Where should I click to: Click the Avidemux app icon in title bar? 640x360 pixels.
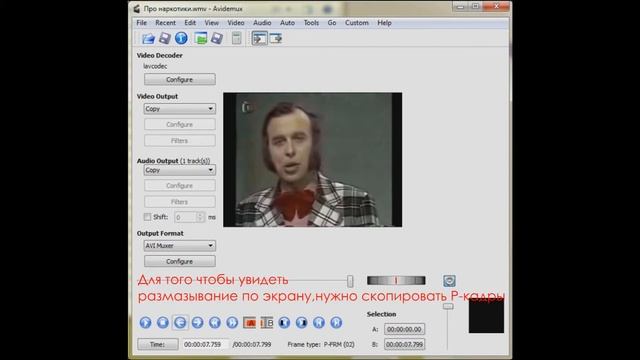click(137, 9)
